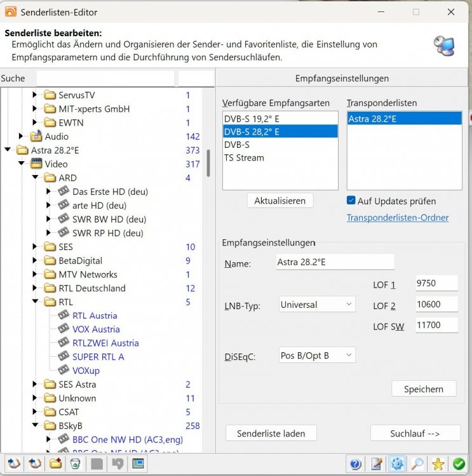Click the film icon beside Das Erste HD
This screenshot has width=472, height=476.
pos(64,191)
